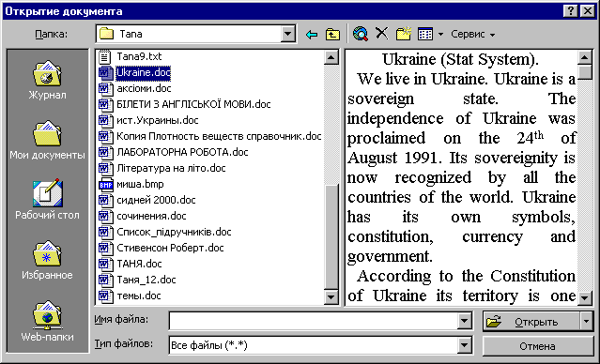Select the file name темы.doc
This screenshot has height=364, width=600.
click(139, 296)
